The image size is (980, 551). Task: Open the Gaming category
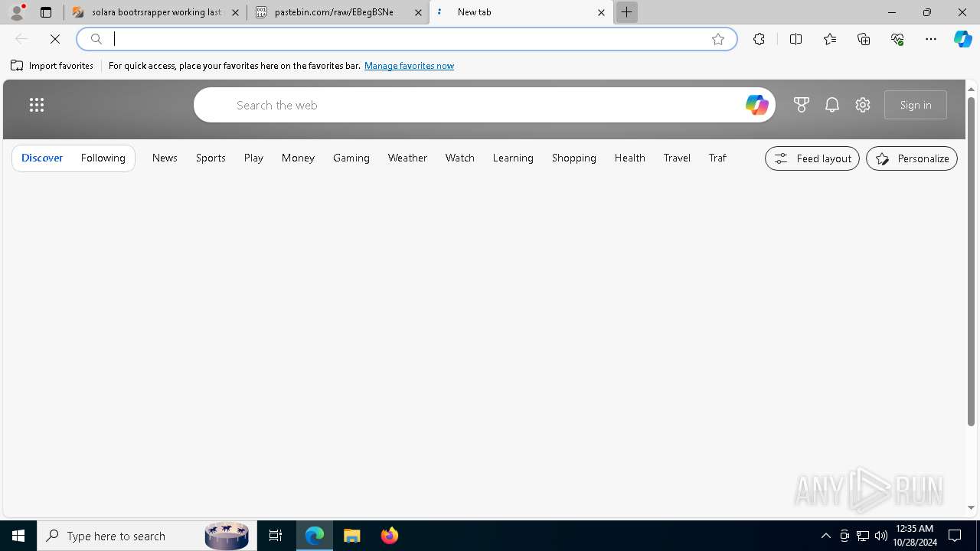tap(351, 158)
